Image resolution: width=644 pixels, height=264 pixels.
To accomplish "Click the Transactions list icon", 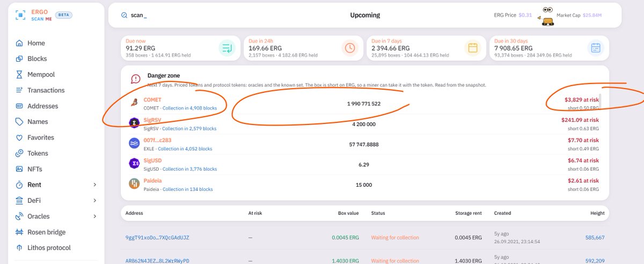I will 19,90.
